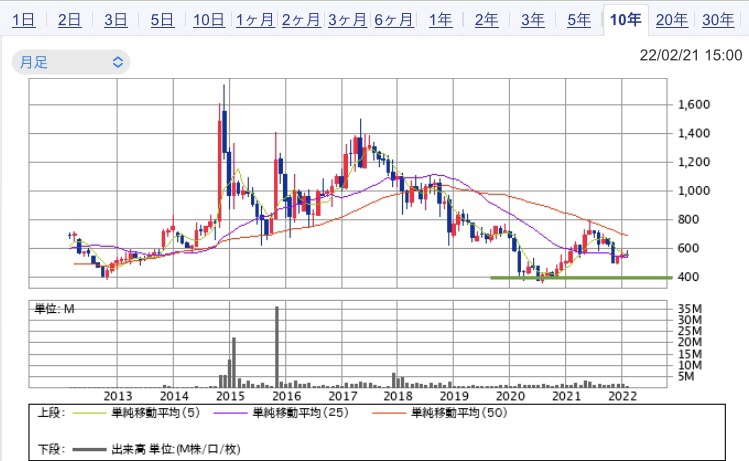Click the 1,200 price axis label
Image resolution: width=749 pixels, height=461 pixels.
[694, 162]
